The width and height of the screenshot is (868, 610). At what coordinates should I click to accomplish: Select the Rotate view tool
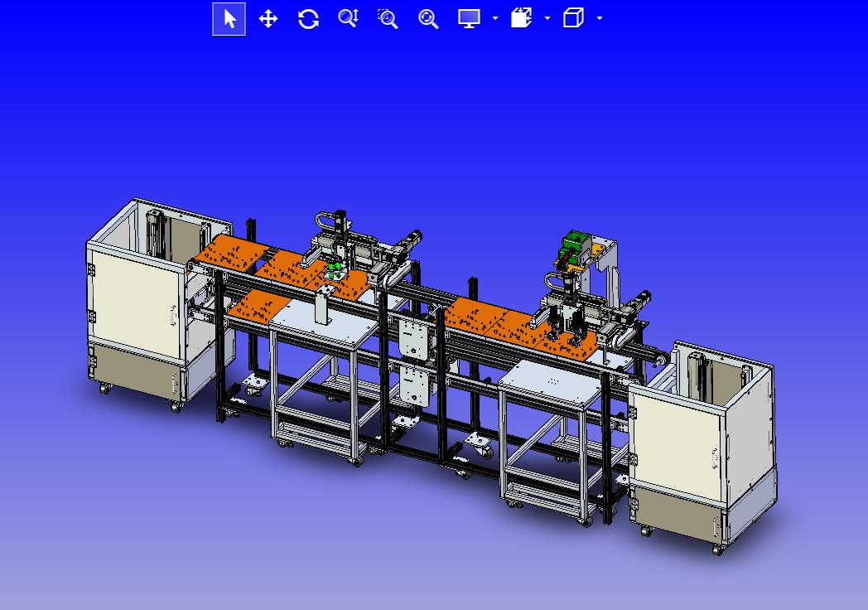point(308,19)
